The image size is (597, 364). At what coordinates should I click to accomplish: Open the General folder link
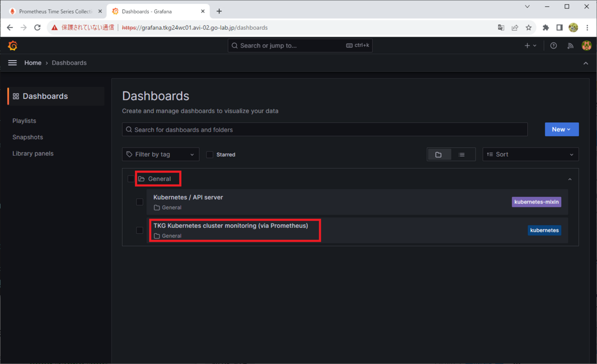159,179
